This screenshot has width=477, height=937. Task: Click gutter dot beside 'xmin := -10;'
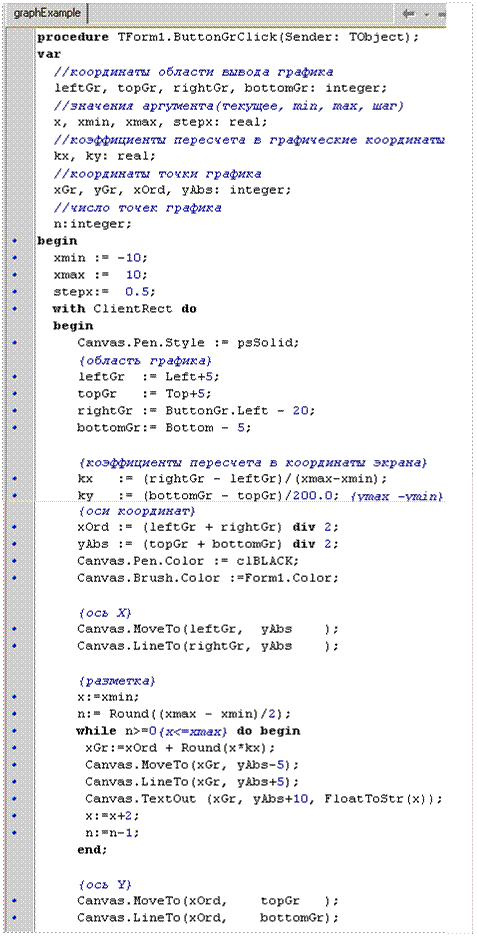click(x=14, y=259)
